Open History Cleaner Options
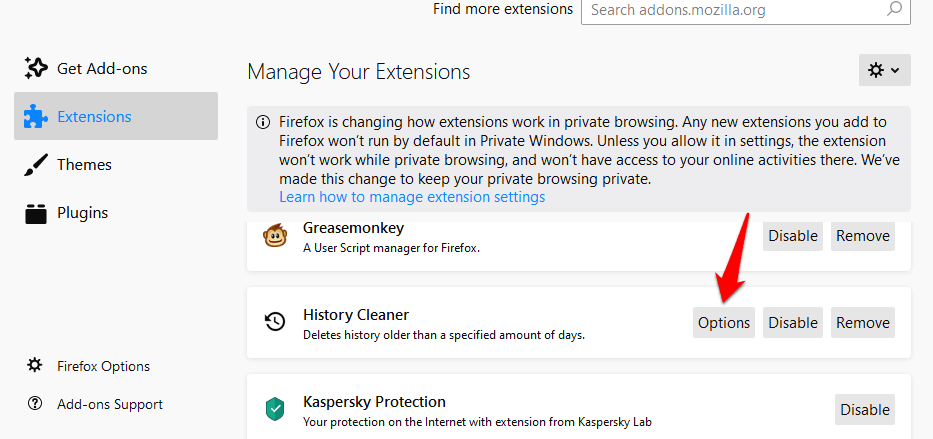Screen dimensions: 933x439 (x=724, y=322)
